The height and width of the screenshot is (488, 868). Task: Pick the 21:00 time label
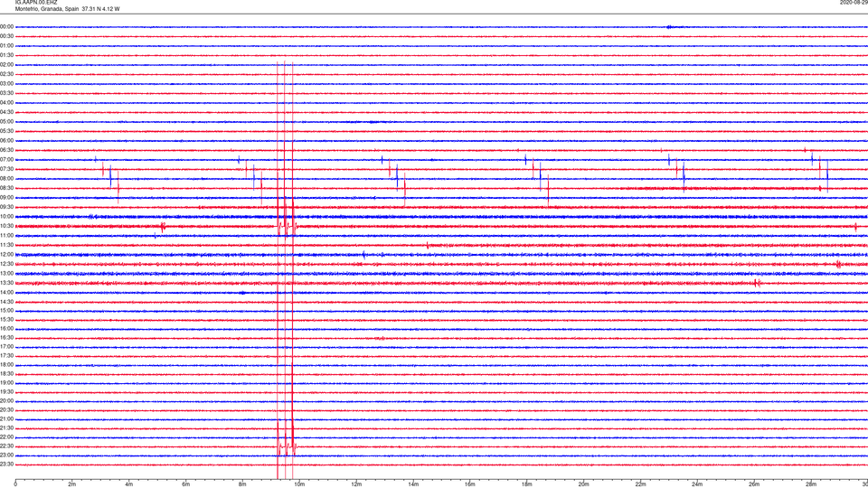[x=6, y=419]
